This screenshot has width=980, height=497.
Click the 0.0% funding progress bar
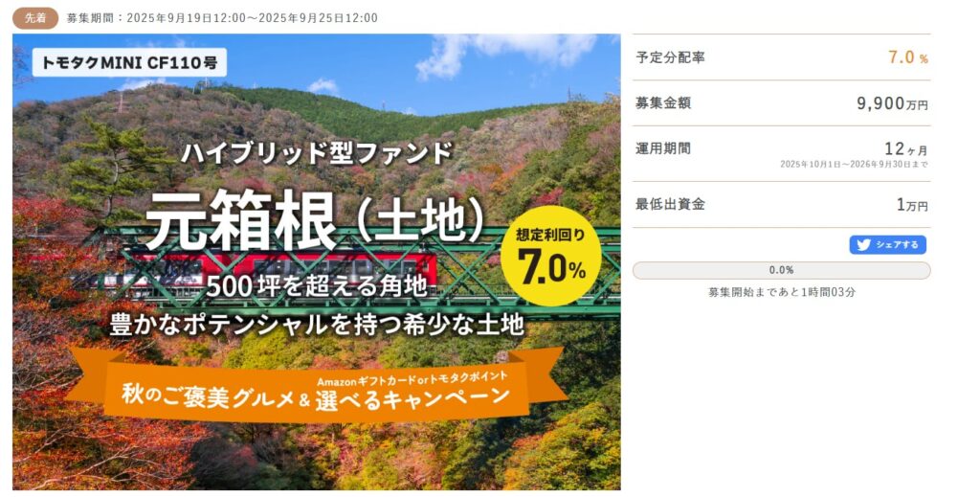(781, 270)
